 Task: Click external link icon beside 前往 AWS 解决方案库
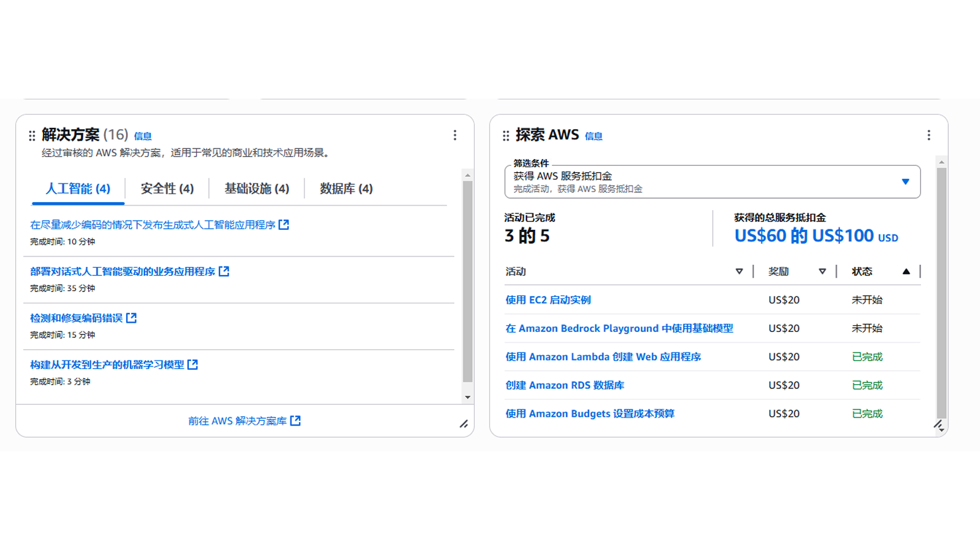pyautogui.click(x=296, y=421)
